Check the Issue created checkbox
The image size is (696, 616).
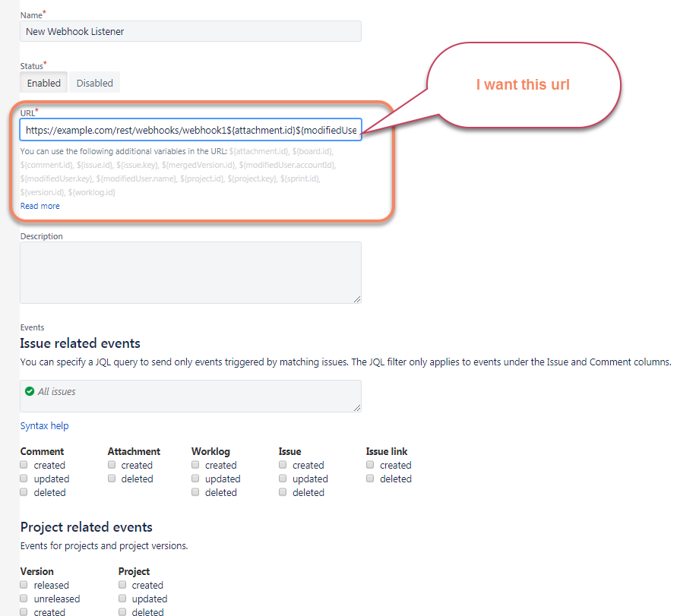(x=282, y=465)
